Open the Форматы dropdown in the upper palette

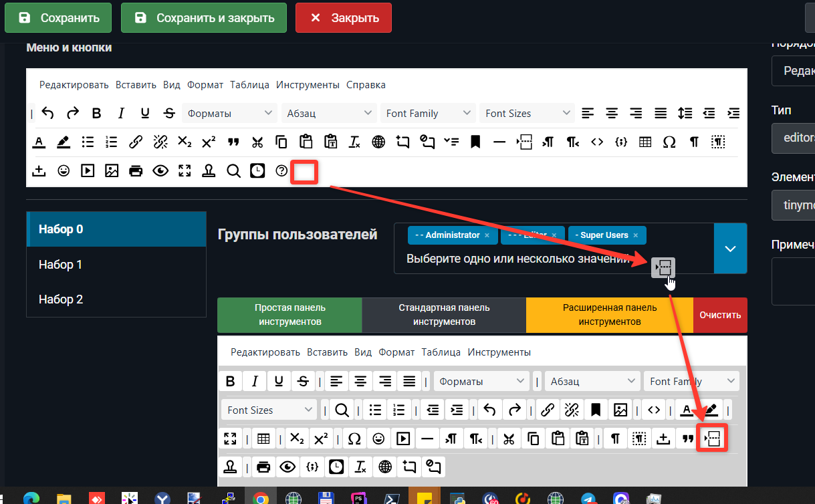coord(229,113)
